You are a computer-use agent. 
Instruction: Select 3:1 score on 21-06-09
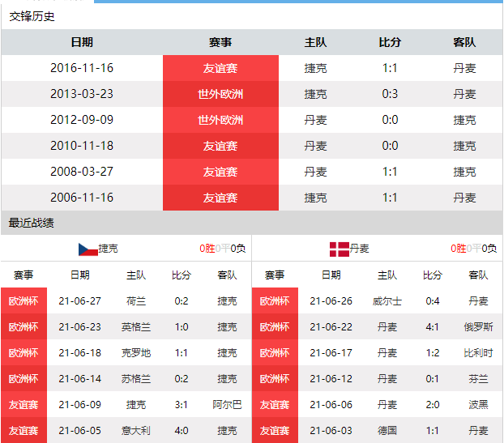click(182, 405)
